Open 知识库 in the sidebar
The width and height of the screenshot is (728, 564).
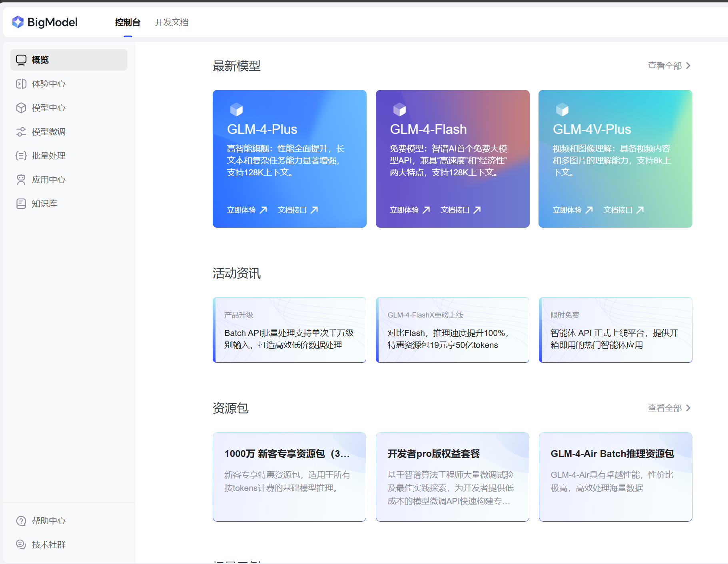[x=69, y=204]
